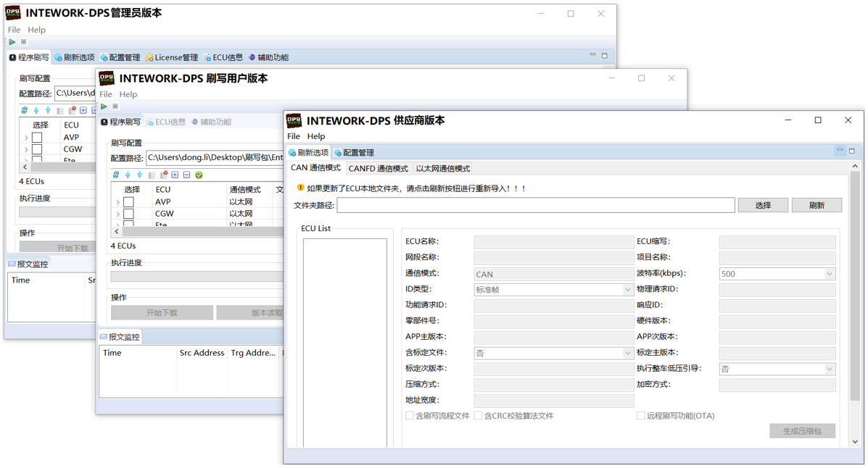
Task: Click the move-up arrow in the admin window toolbar
Action: click(36, 111)
